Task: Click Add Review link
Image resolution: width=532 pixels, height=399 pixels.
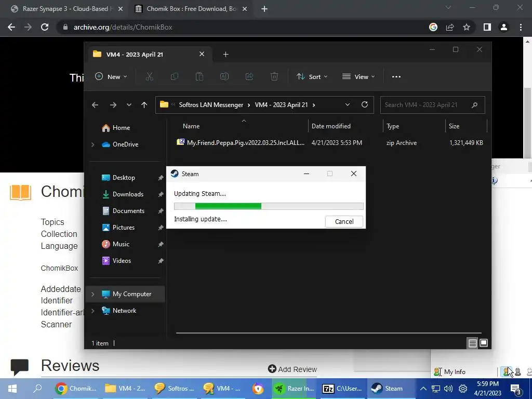Action: [x=292, y=369]
